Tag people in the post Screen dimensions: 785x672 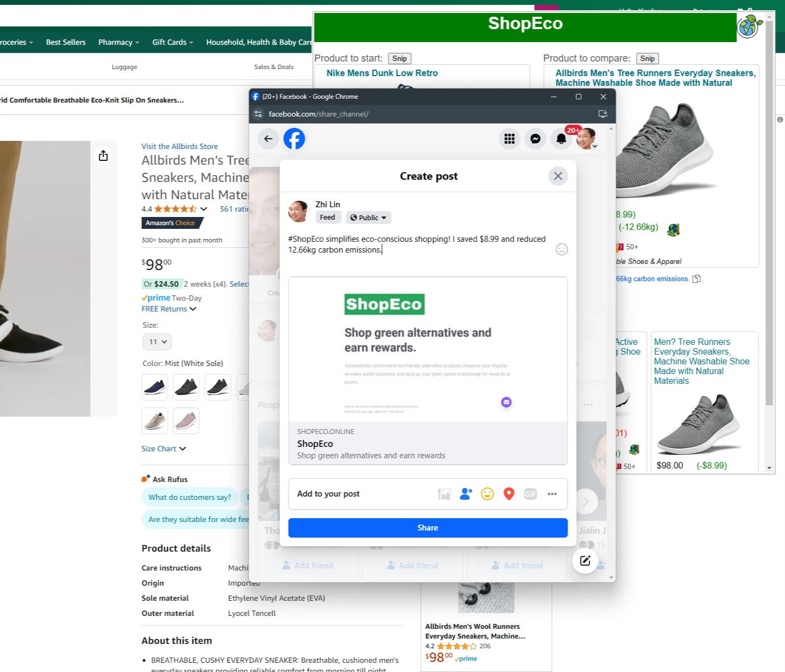point(466,494)
